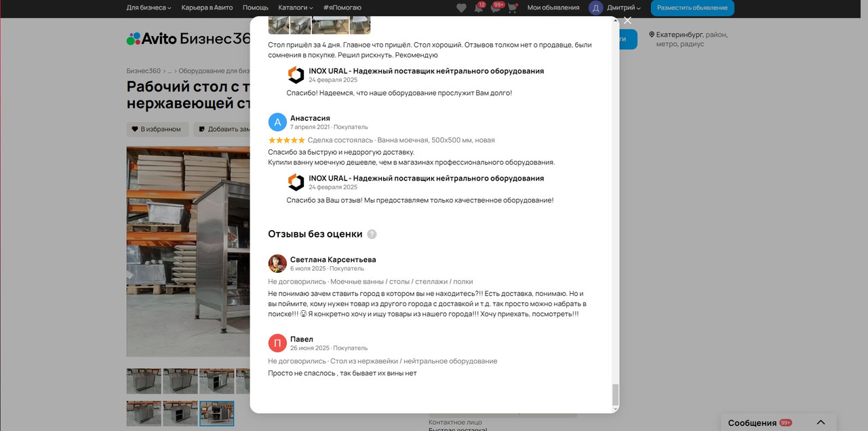Click scrollbar up arrow in reviews popup
868x431 pixels.
click(x=616, y=20)
